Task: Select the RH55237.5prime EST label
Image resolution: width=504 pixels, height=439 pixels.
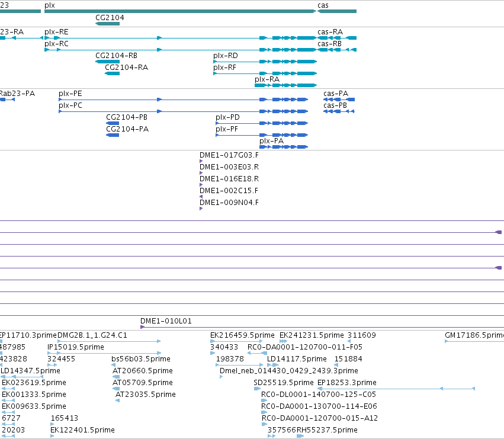Action: (327, 430)
